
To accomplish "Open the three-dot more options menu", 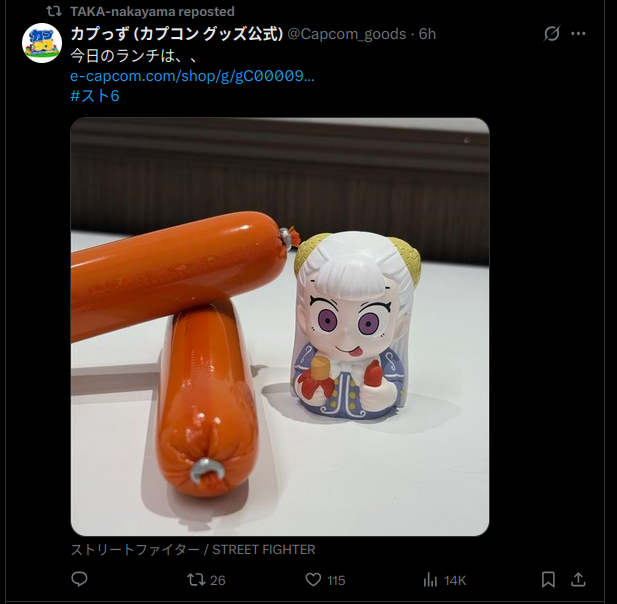I will (578, 34).
